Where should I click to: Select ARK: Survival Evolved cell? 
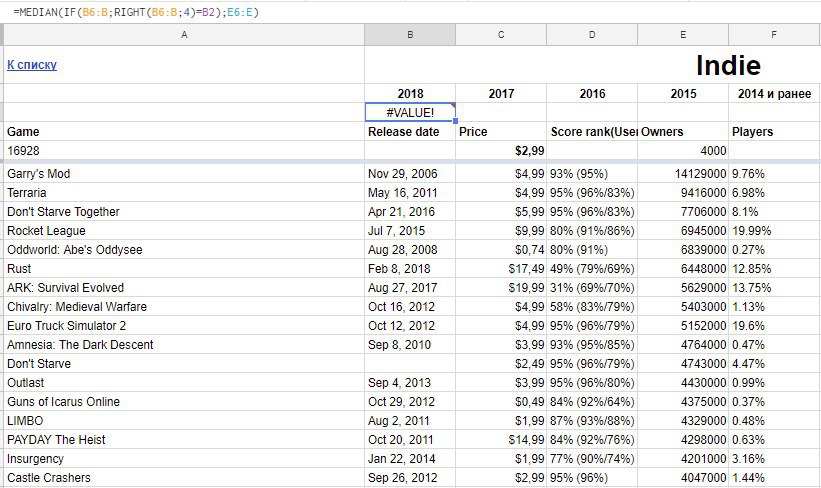(184, 287)
